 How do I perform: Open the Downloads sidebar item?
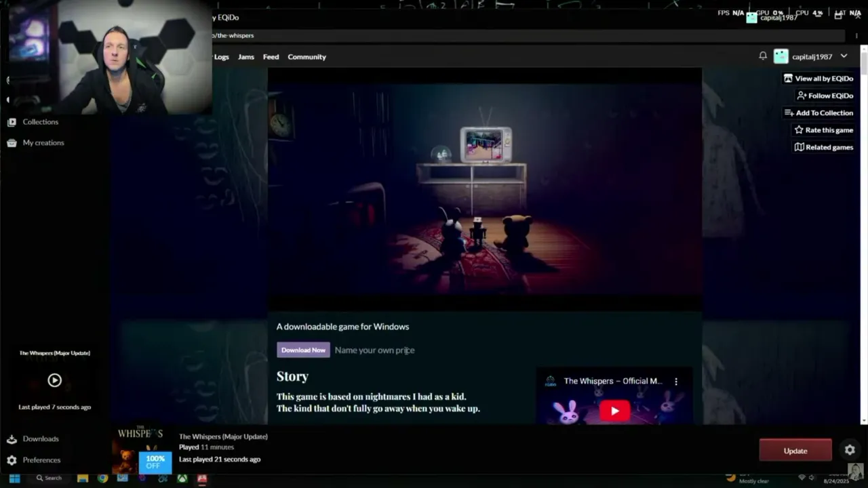(41, 439)
